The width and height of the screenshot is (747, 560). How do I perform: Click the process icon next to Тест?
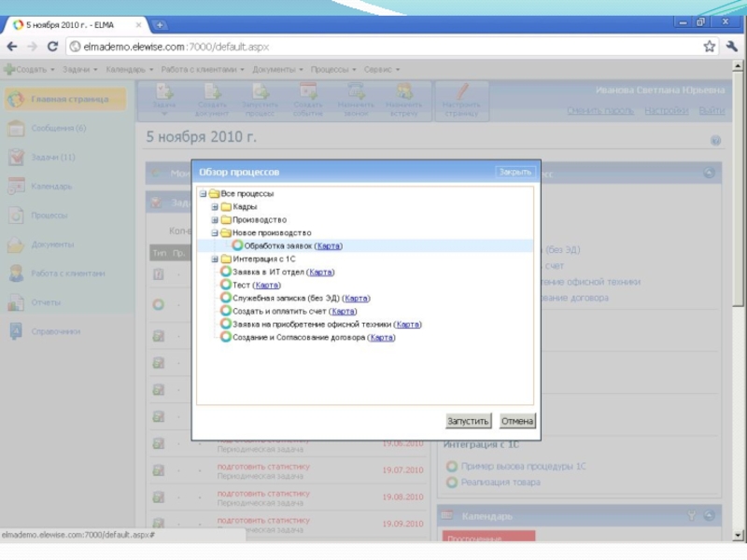tap(225, 286)
